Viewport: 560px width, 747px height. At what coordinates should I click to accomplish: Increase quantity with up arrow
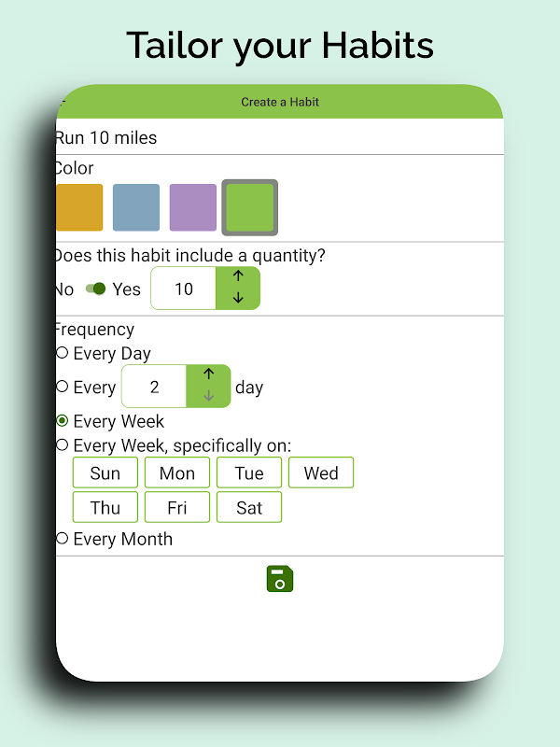tap(238, 277)
